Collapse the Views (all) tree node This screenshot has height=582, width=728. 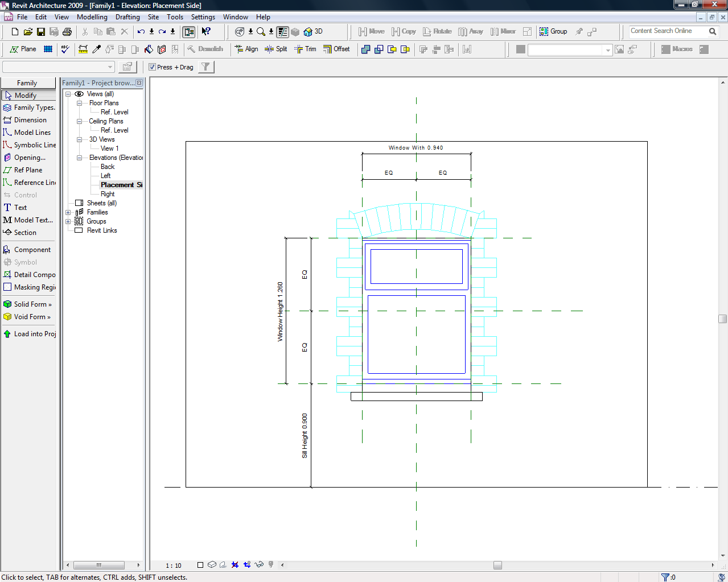click(68, 94)
